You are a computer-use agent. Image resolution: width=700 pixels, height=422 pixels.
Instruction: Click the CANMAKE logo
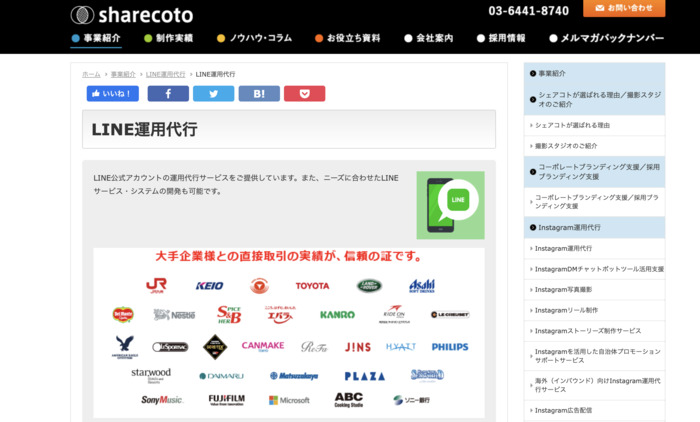pos(263,346)
